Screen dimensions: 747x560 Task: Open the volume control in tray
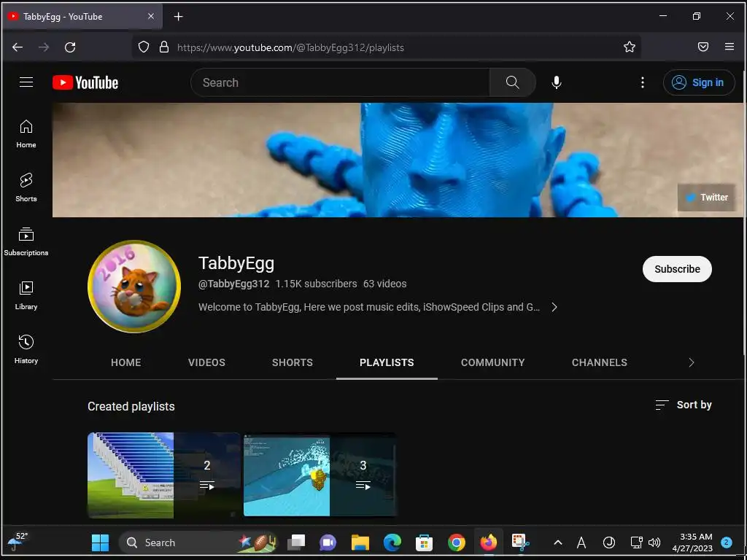pyautogui.click(x=654, y=542)
